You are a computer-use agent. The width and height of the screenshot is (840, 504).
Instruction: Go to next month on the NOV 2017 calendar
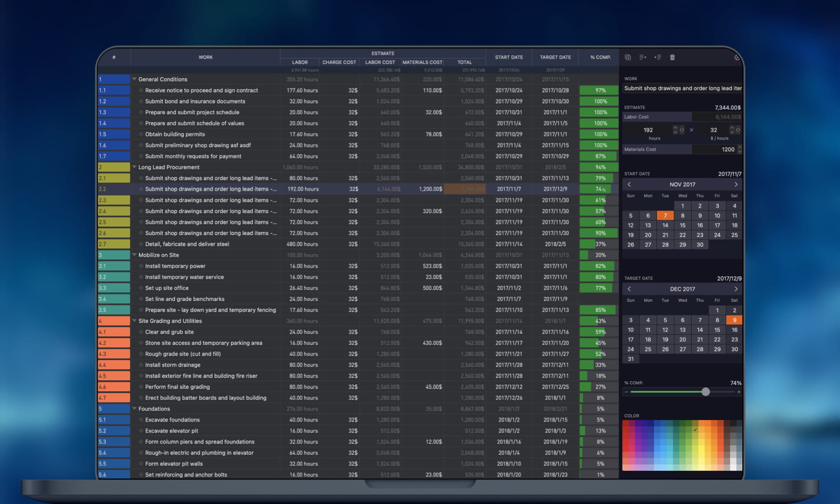736,184
